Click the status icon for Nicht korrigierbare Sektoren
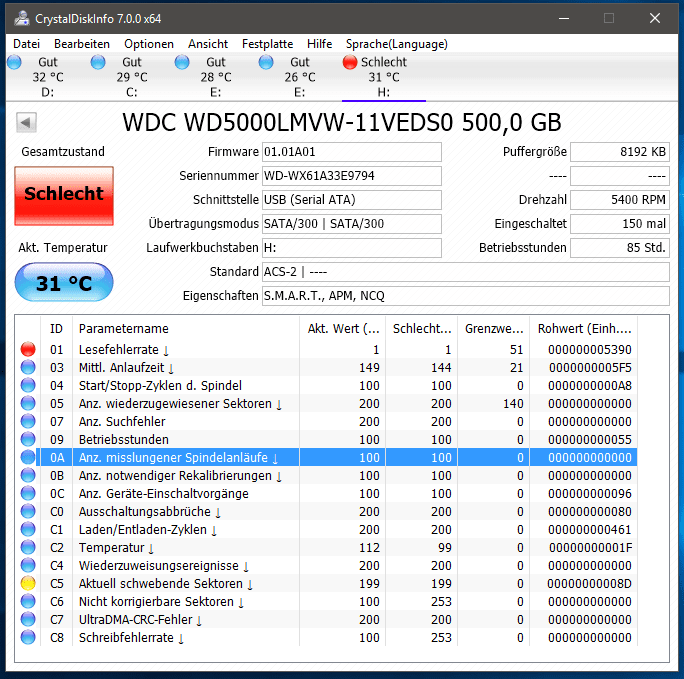Screen dimensions: 684x679 click(28, 601)
